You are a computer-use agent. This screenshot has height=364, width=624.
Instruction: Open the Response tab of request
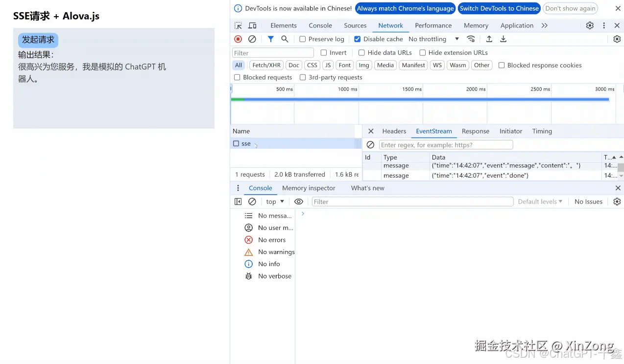click(476, 131)
